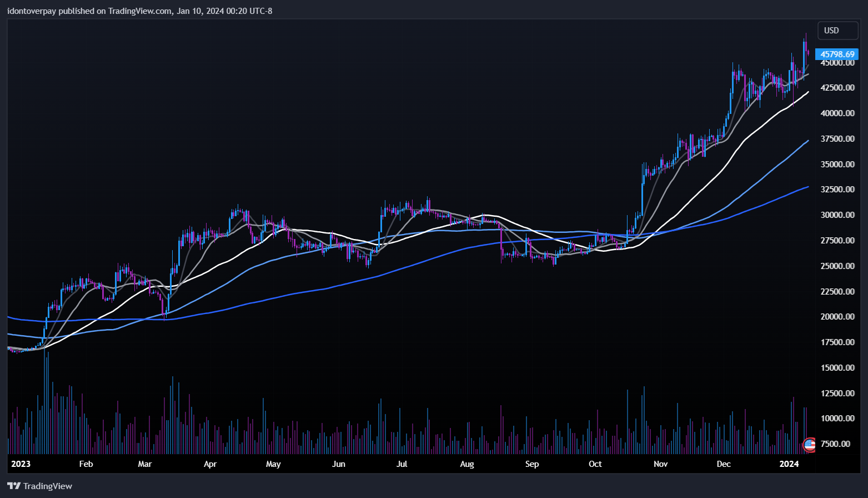Click the US flag event icon

point(810,444)
